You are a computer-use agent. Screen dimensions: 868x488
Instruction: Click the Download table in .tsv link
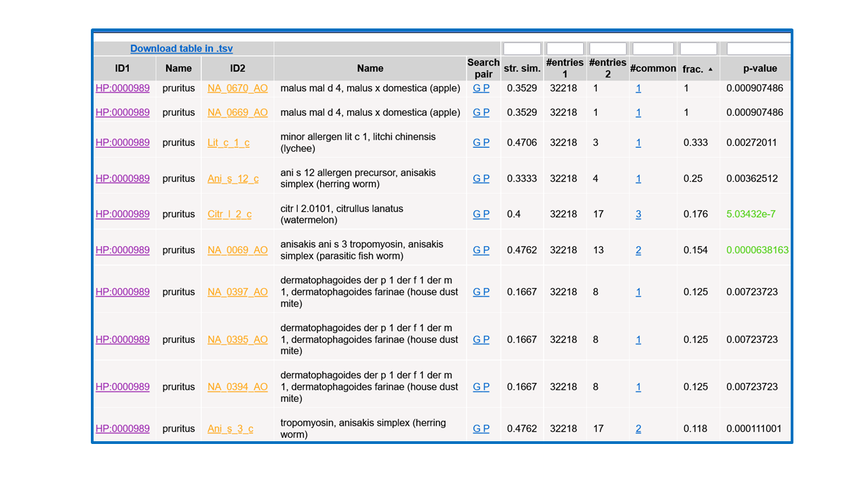[181, 49]
